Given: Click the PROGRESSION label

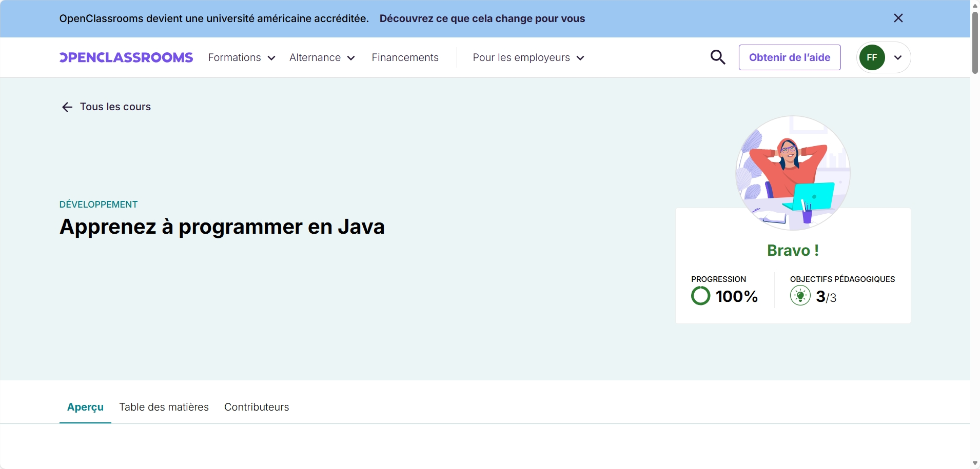Looking at the screenshot, I should pos(718,279).
